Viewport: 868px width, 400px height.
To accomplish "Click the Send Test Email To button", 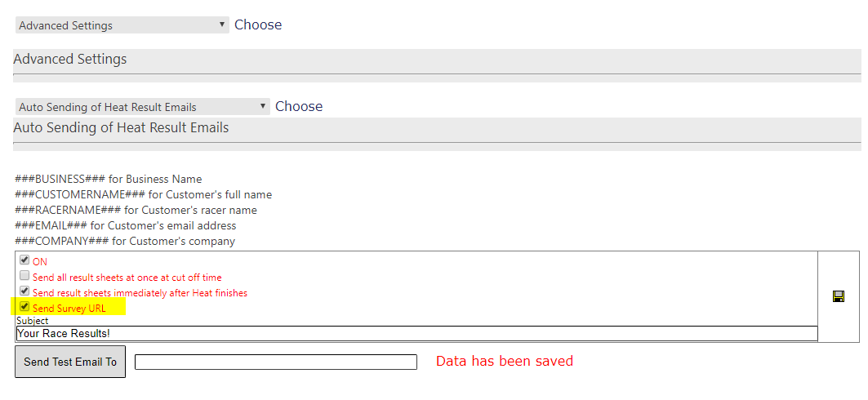I will click(70, 362).
